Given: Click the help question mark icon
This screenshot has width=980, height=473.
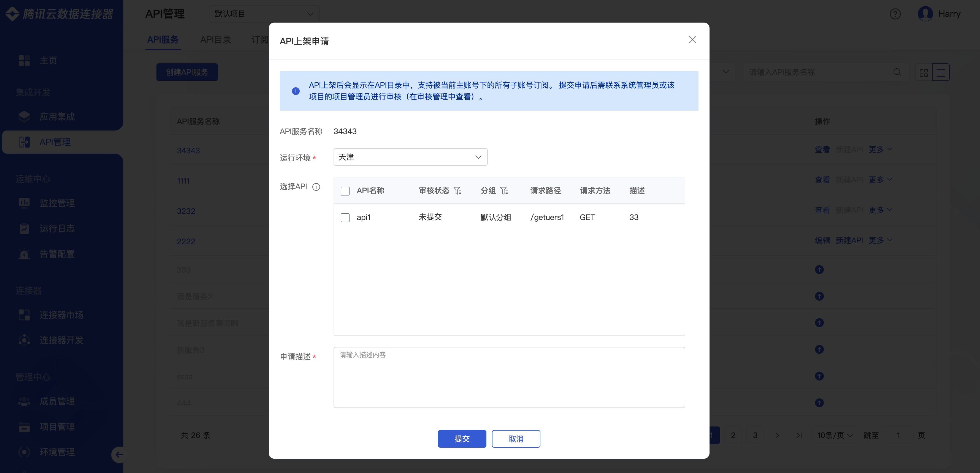Looking at the screenshot, I should coord(895,14).
